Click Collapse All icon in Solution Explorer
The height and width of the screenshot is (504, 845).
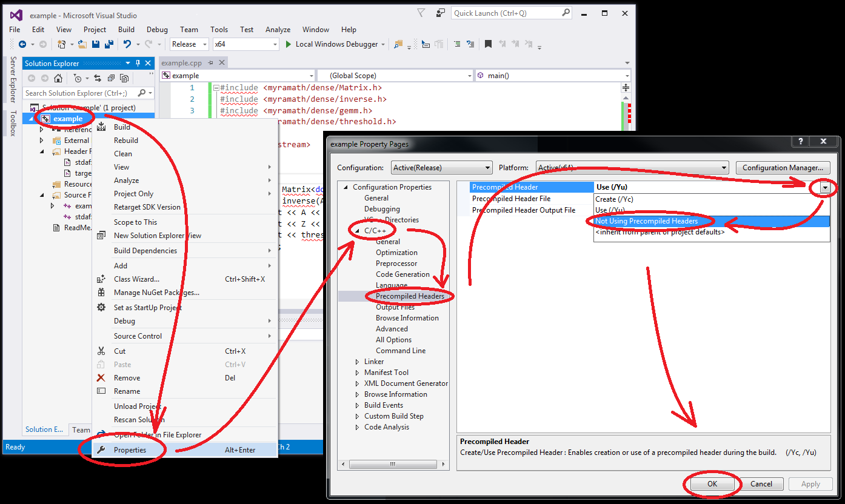[x=111, y=78]
